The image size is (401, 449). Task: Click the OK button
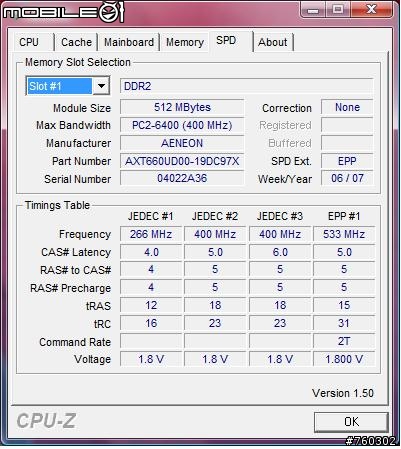[x=351, y=422]
